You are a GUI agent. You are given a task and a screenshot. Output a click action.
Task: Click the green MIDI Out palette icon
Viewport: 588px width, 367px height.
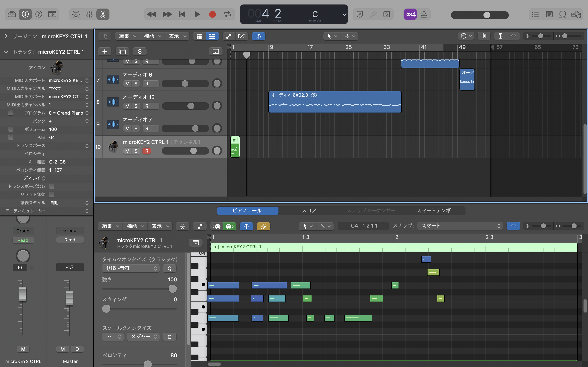(229, 226)
